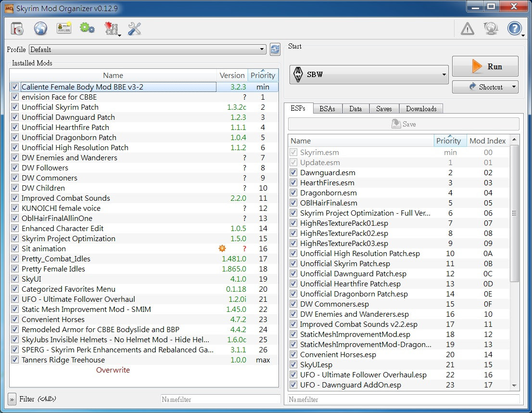Toggle the SkyUI mod checkbox
Screen dimensions: 532x413
pos(15,279)
